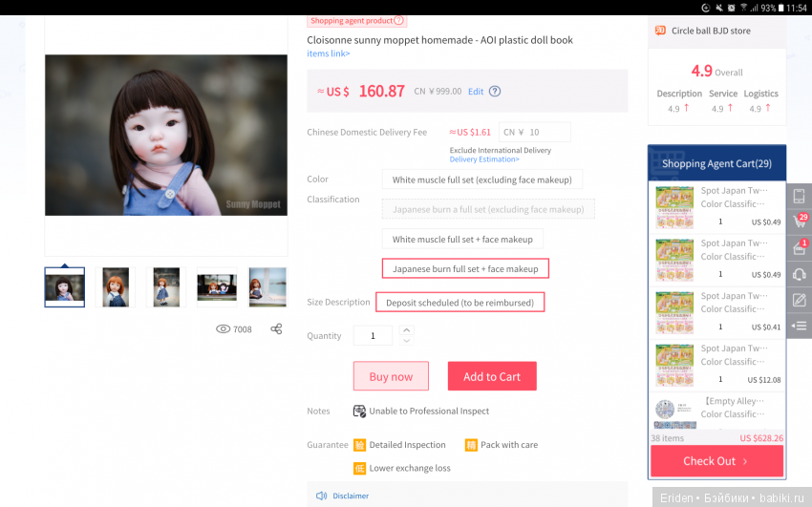Select White muscle full set excluding face makeup
Viewport: 812px width, 507px height.
(481, 180)
